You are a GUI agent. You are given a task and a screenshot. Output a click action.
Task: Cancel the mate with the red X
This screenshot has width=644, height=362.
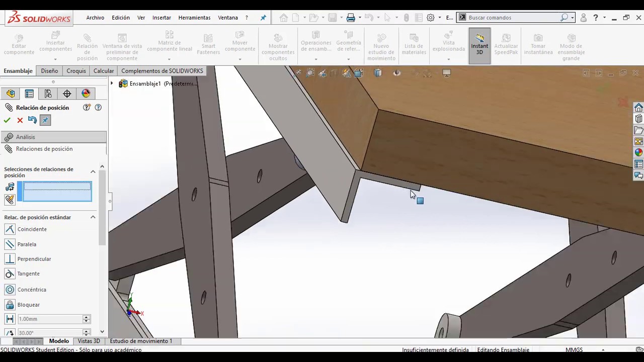pyautogui.click(x=20, y=120)
